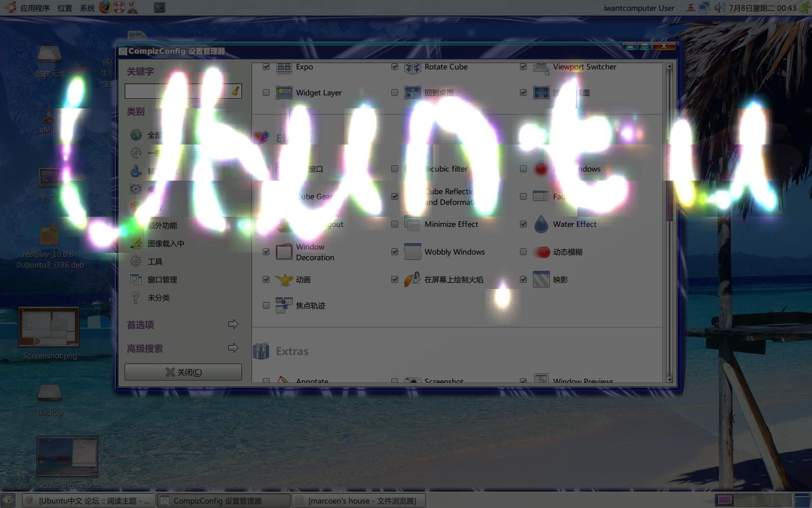The image size is (812, 508).
Task: Expand the 高级搜索 section arrow
Action: (233, 348)
